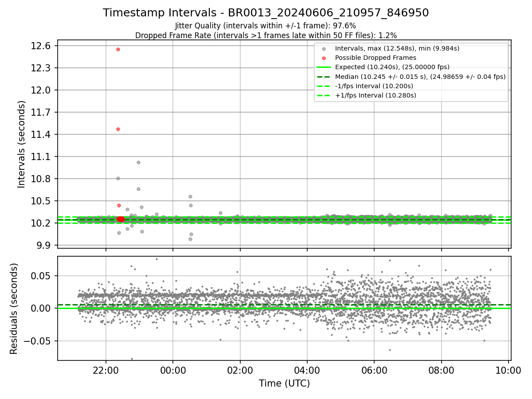532x399 pixels.
Task: Click residuals tick label '−0.05'
Action: 38,341
